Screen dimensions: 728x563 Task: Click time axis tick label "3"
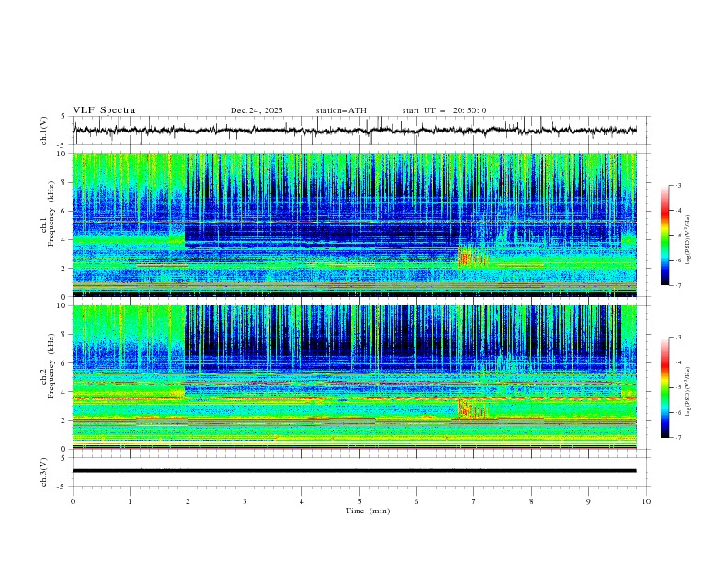coord(245,501)
